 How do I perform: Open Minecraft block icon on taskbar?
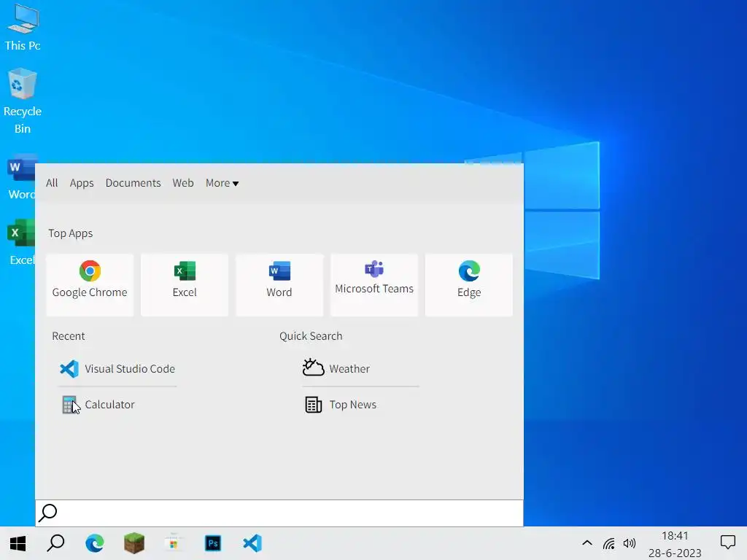[134, 543]
